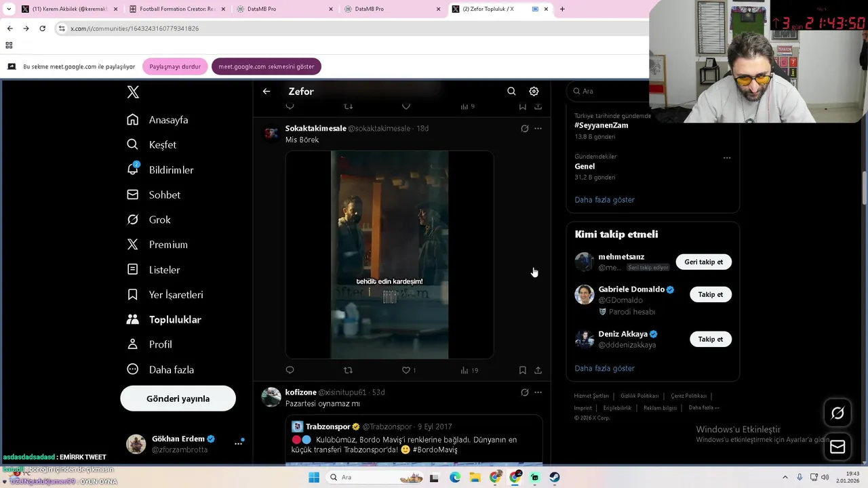
Task: Open File Explorer from the taskbar
Action: 475,477
